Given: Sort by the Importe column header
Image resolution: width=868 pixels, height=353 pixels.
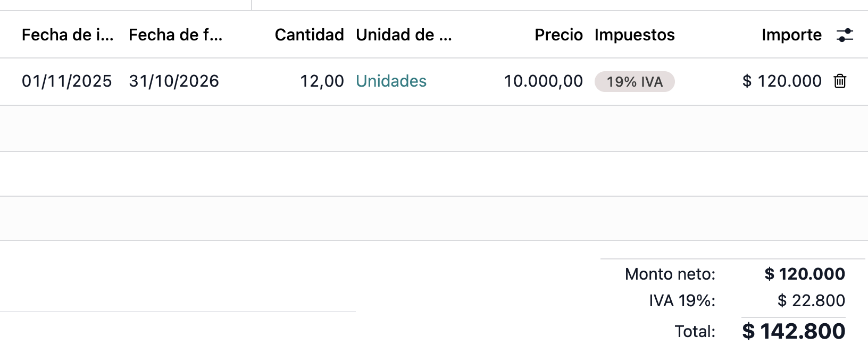Looking at the screenshot, I should pyautogui.click(x=792, y=35).
